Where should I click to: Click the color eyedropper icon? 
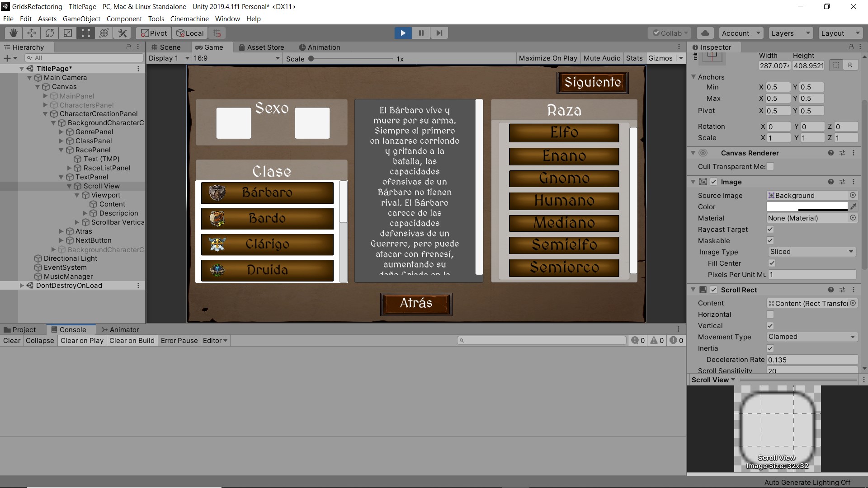(853, 206)
